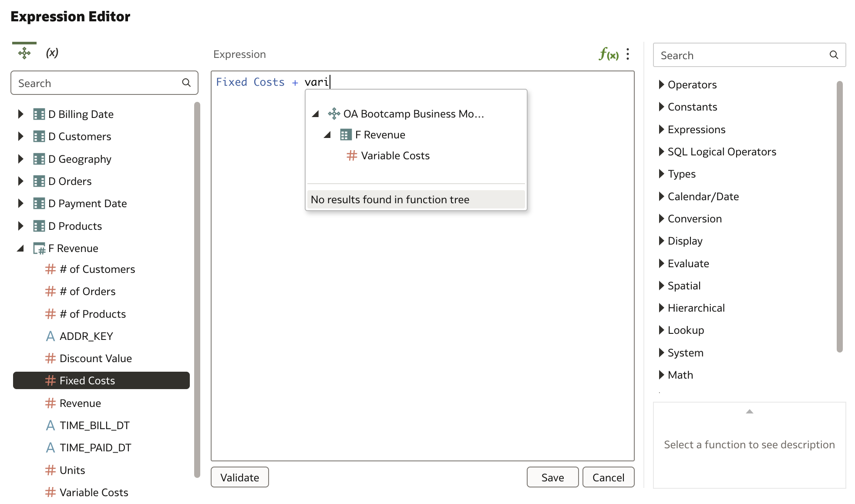Expand the Math function category
Viewport: 855px width, 504px height.
click(661, 375)
